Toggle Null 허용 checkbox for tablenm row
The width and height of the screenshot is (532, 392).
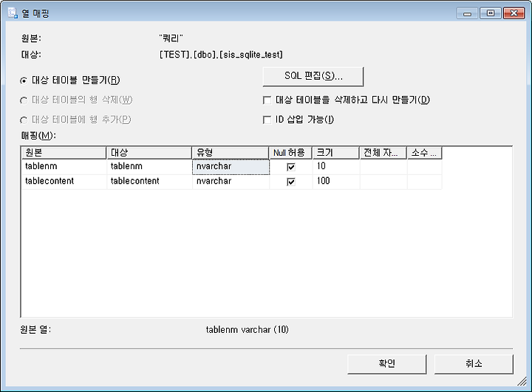291,167
